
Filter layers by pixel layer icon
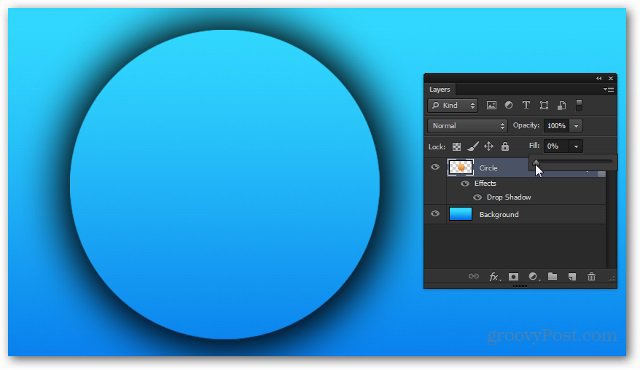[x=491, y=106]
